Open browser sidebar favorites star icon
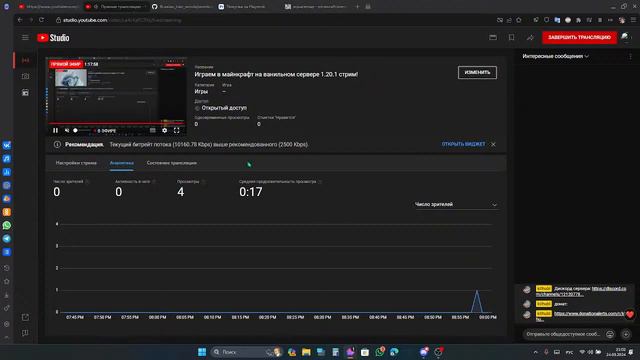Viewport: 640px width, 360px height. (x=7, y=282)
